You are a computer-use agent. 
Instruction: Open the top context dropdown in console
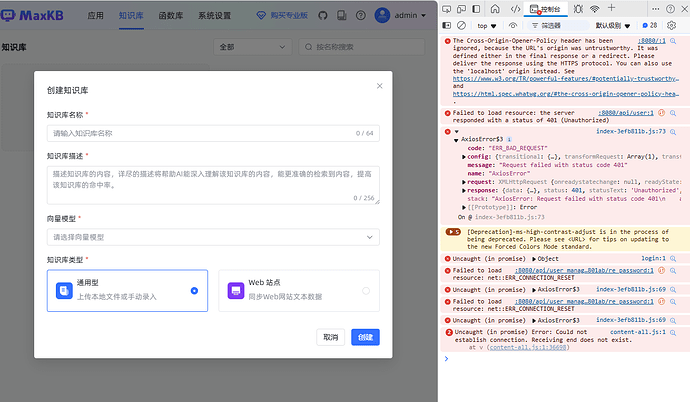[487, 26]
